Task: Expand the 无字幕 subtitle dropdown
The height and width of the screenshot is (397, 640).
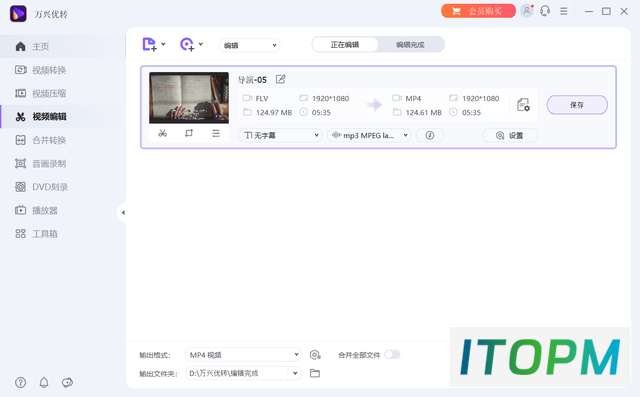Action: click(280, 135)
